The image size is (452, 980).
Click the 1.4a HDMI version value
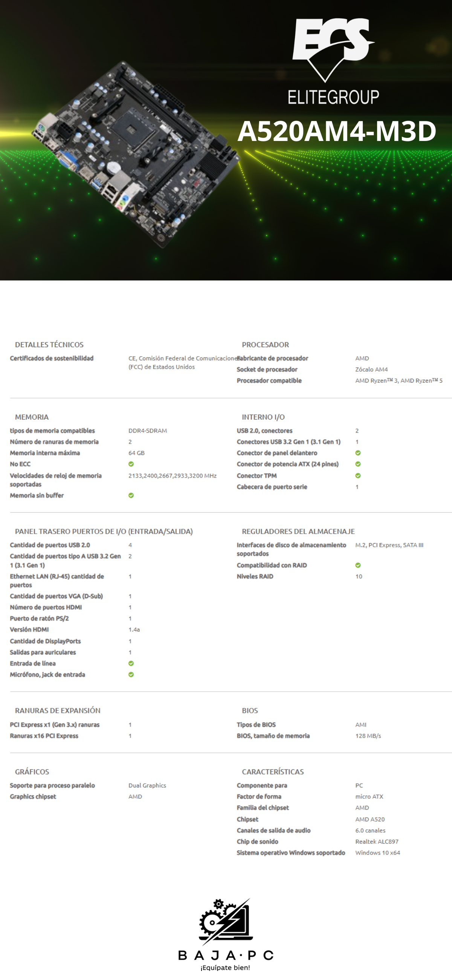point(134,629)
